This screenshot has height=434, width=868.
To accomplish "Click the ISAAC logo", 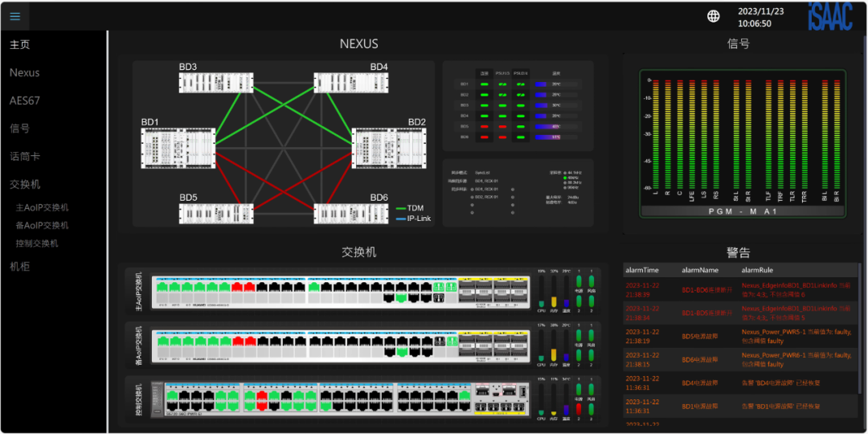I will [x=830, y=16].
